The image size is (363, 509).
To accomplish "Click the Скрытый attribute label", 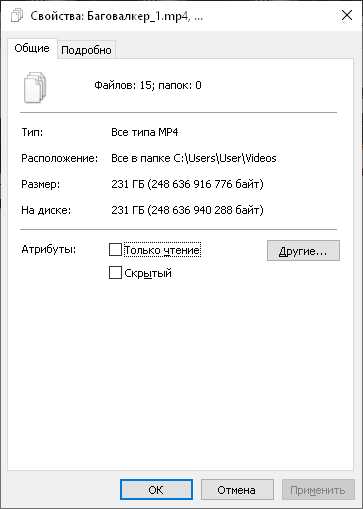I will [148, 273].
